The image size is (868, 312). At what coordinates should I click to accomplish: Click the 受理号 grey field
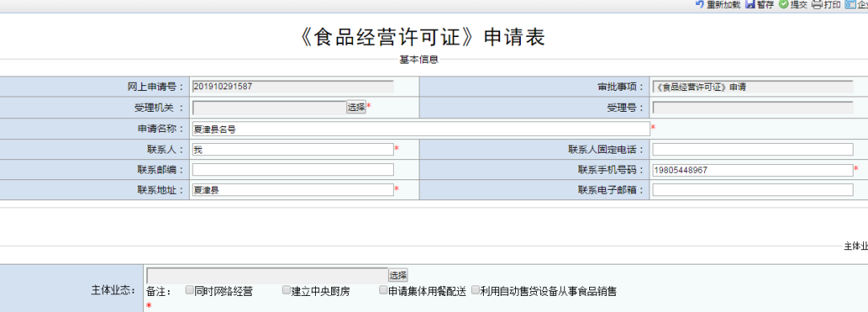click(753, 108)
